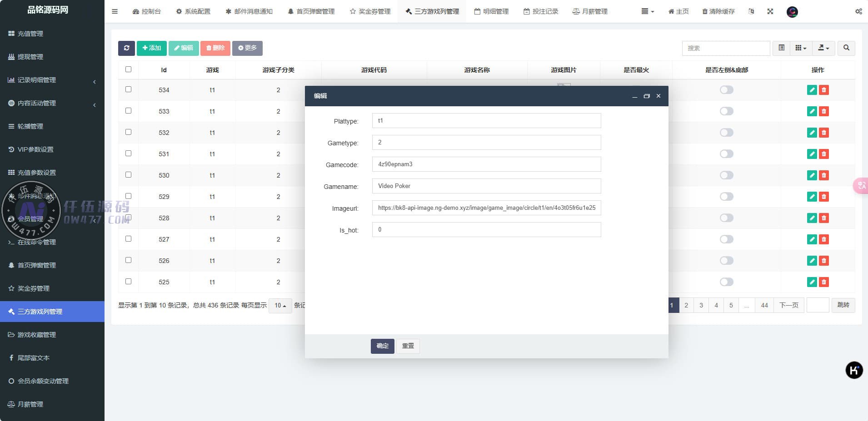Check the checkbox for row 533
This screenshot has width=868, height=421.
128,111
